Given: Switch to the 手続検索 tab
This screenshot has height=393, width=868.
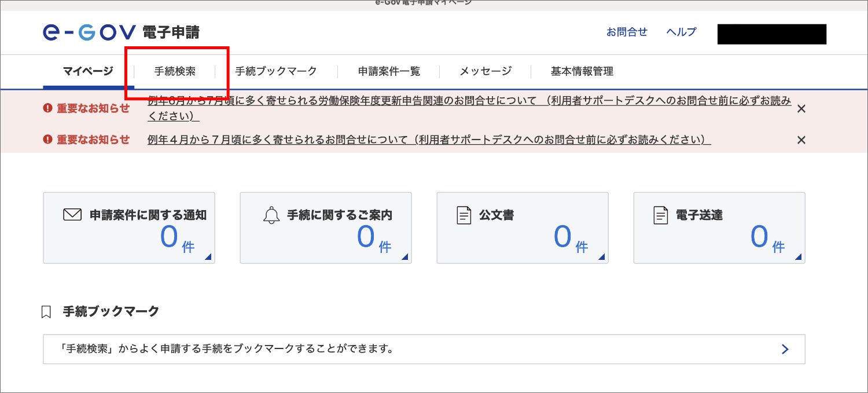Looking at the screenshot, I should pos(175,71).
